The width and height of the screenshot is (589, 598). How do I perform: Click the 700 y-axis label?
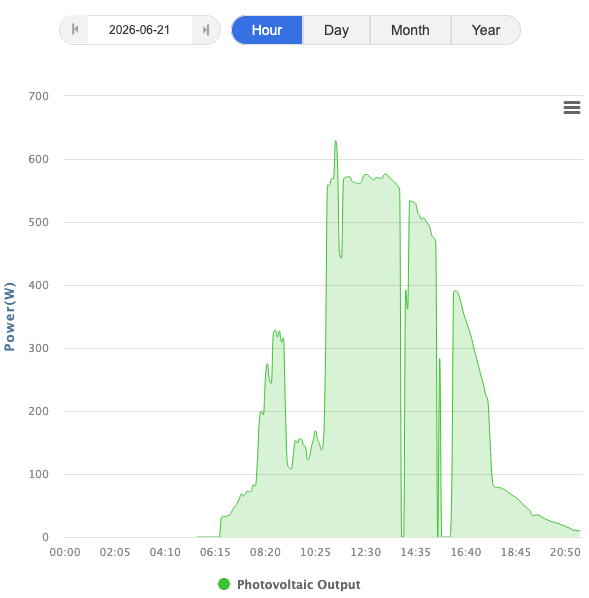click(x=39, y=96)
